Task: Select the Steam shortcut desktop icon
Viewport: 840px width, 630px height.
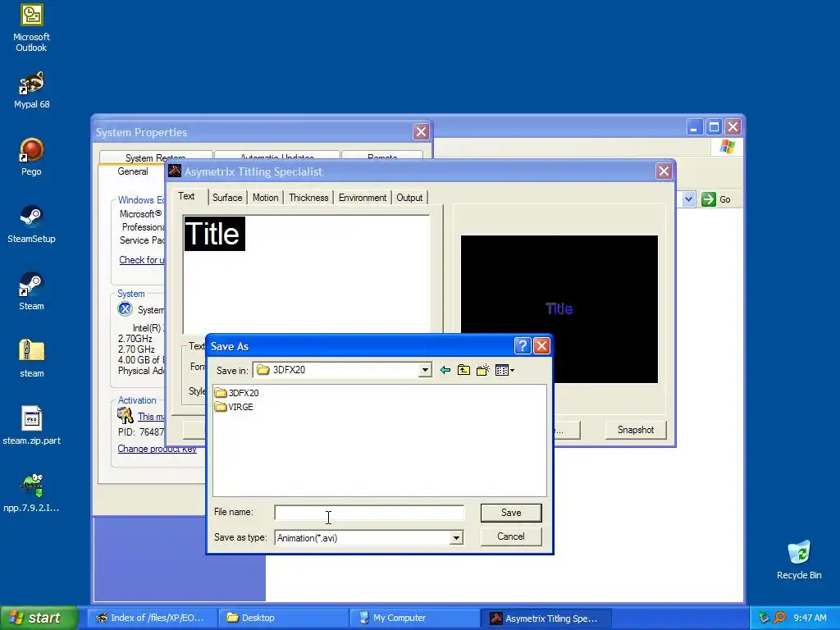Action: [x=32, y=291]
